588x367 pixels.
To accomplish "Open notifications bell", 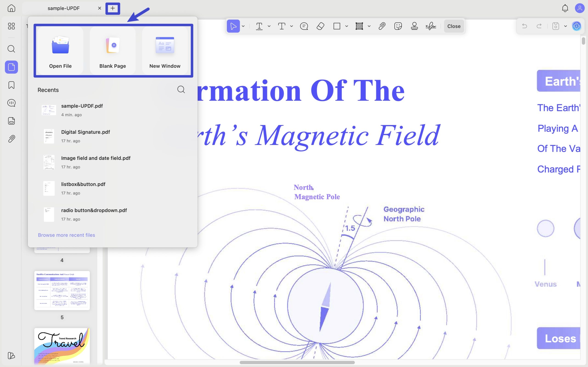I will tap(565, 8).
